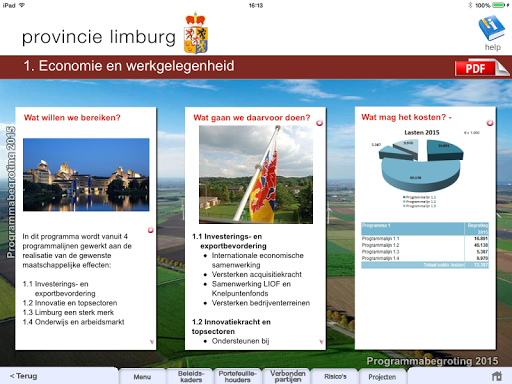Screen dimensions: 512x384
Task: Switch to the Beleidskaders tab
Action: pos(191,377)
